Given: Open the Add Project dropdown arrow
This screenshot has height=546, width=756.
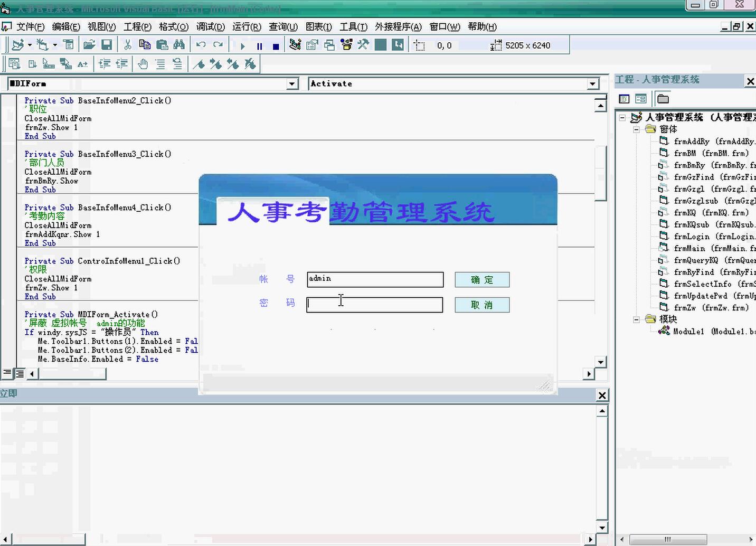Looking at the screenshot, I should pos(30,45).
